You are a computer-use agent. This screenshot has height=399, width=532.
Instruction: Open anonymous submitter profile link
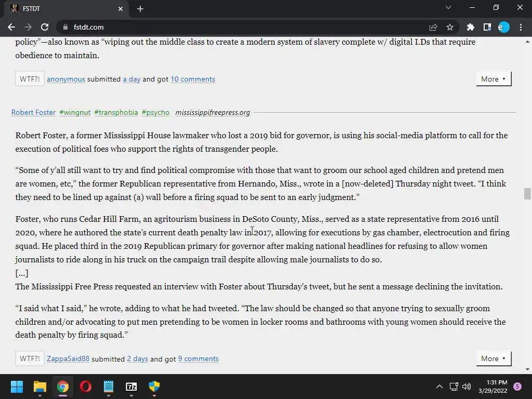pyautogui.click(x=66, y=79)
